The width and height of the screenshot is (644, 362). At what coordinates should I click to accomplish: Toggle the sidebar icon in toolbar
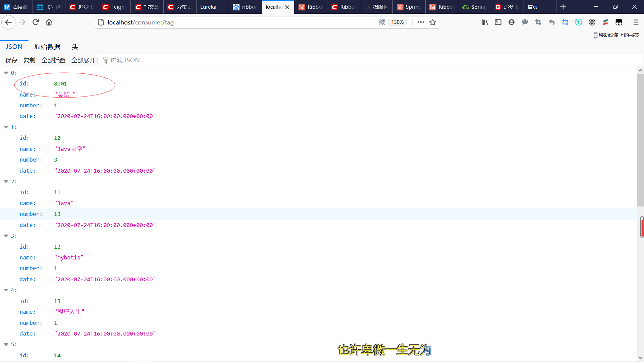(498, 22)
